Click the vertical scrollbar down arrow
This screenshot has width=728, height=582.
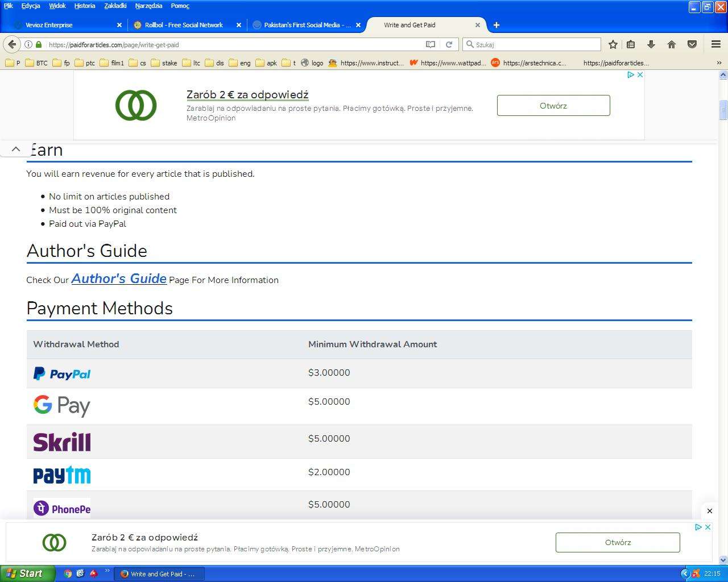point(723,560)
